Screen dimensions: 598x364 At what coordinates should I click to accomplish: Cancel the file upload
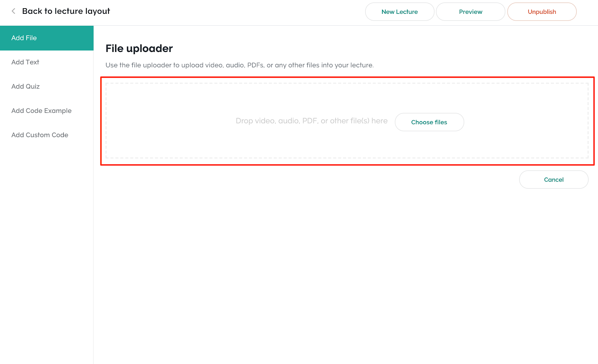coord(554,180)
